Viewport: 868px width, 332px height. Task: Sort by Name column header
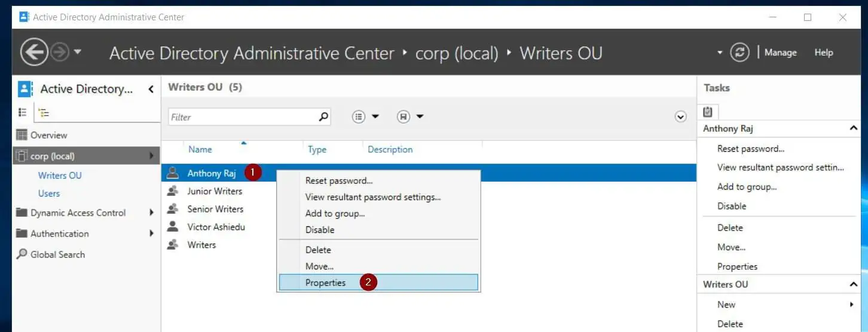tap(200, 149)
